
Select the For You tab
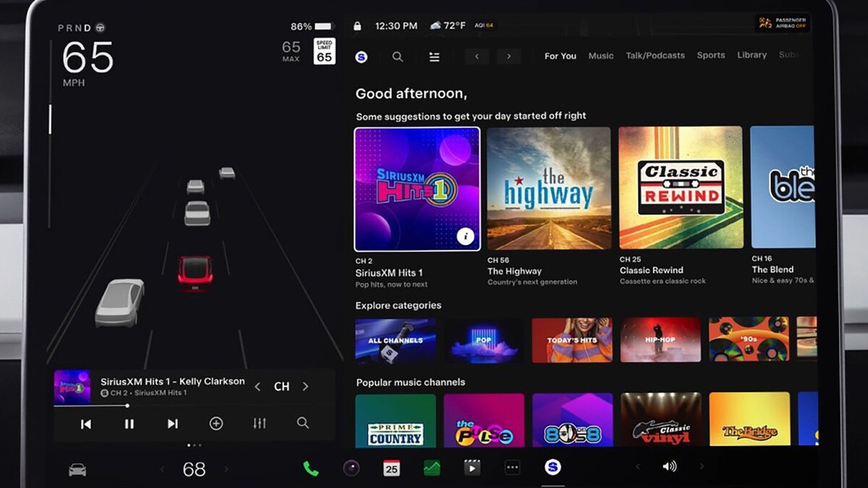(561, 56)
